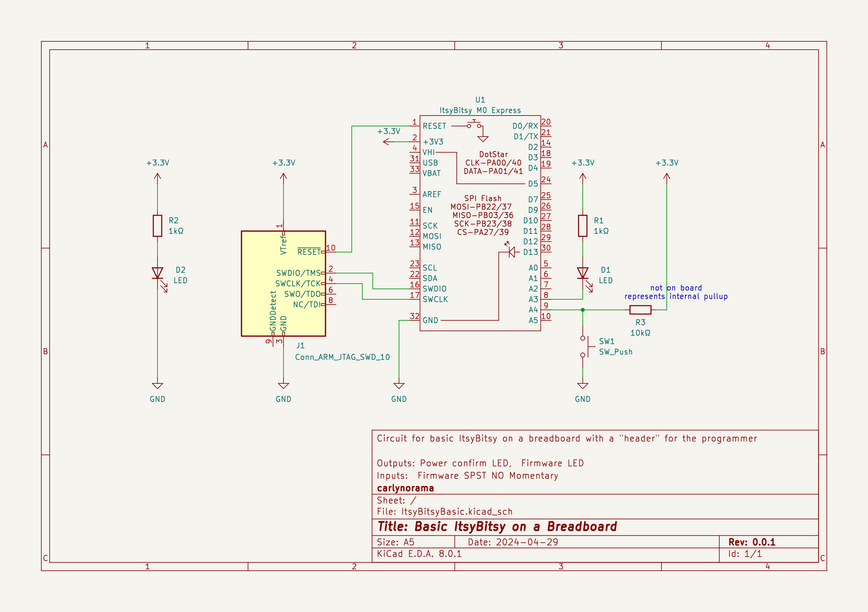Select the +3.3V power arrow above R2
This screenshot has width=868, height=612.
157,176
